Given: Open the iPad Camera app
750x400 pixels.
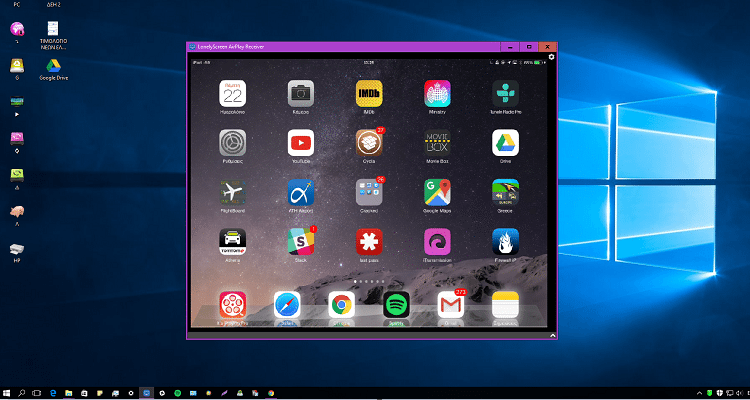Looking at the screenshot, I should pyautogui.click(x=300, y=94).
